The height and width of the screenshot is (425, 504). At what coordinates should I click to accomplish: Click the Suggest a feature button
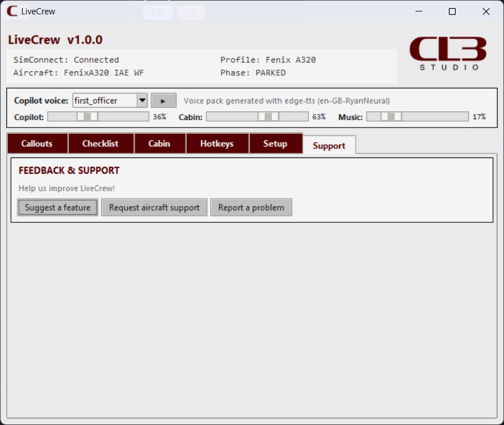pos(57,207)
